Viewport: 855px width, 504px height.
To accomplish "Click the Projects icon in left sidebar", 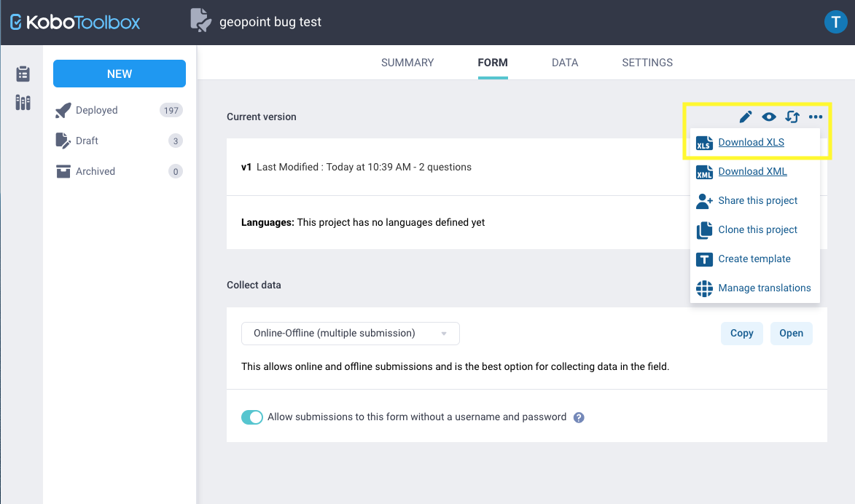I will pyautogui.click(x=23, y=74).
